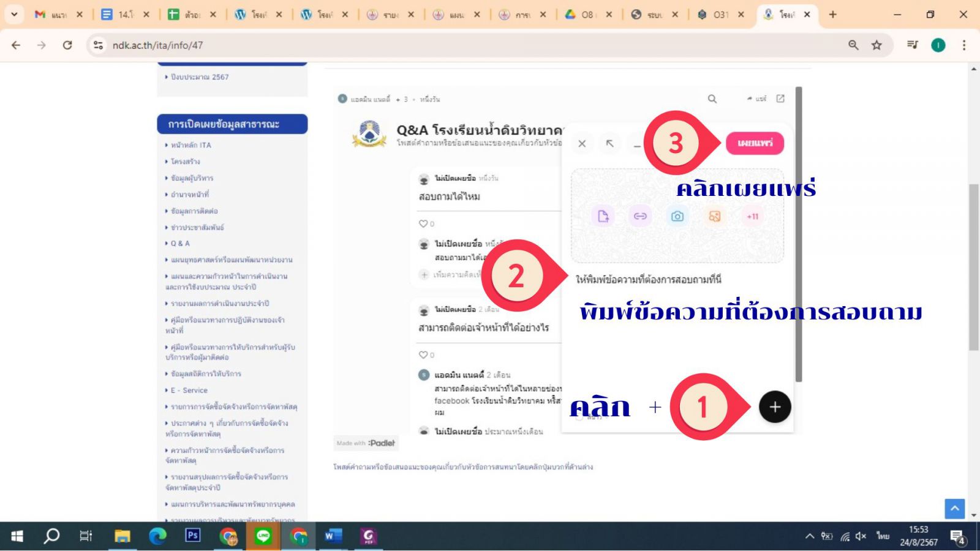Image resolution: width=980 pixels, height=551 pixels.
Task: Show hidden system tray icons
Action: click(809, 536)
